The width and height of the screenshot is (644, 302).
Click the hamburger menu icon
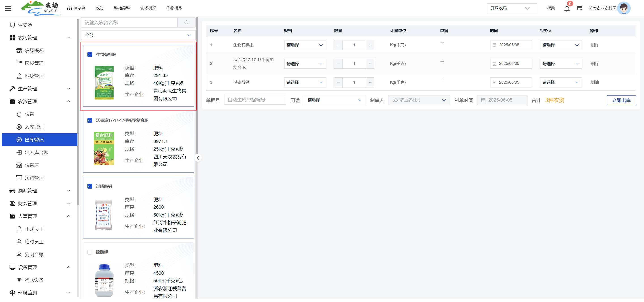point(8,8)
